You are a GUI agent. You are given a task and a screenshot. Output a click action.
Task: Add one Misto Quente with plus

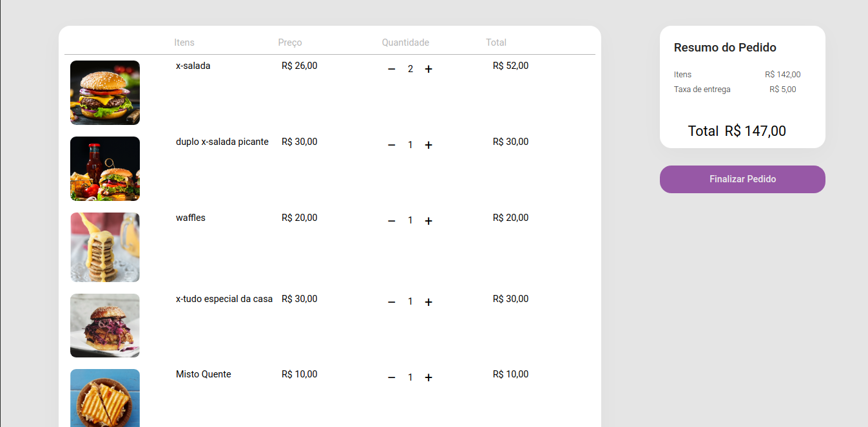[x=429, y=377]
